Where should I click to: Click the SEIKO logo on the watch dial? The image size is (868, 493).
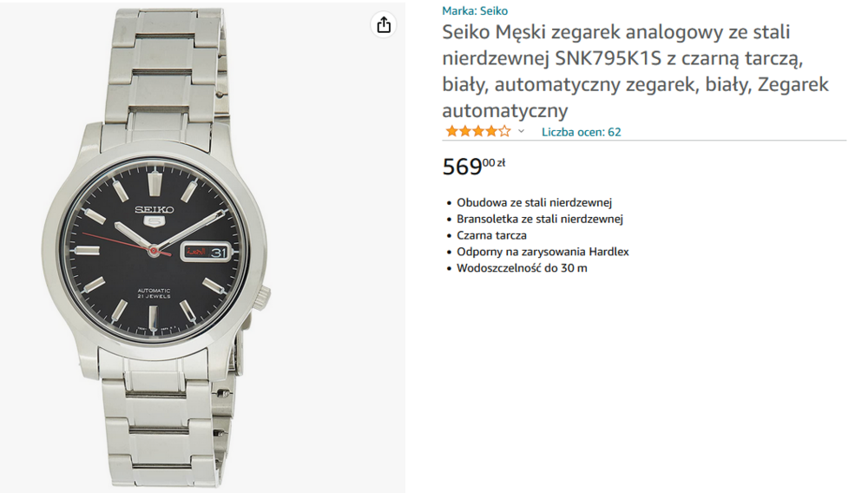coord(155,210)
